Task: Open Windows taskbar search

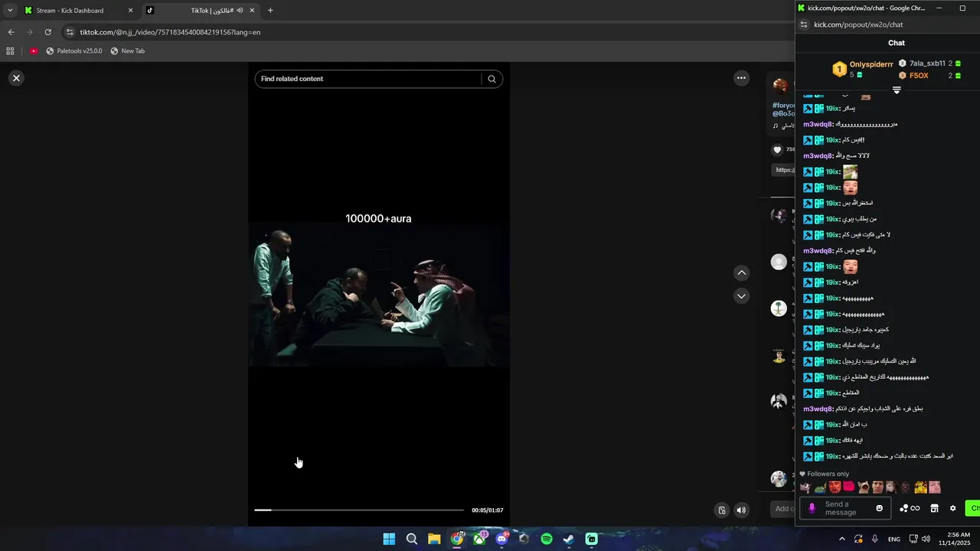Action: click(x=412, y=539)
